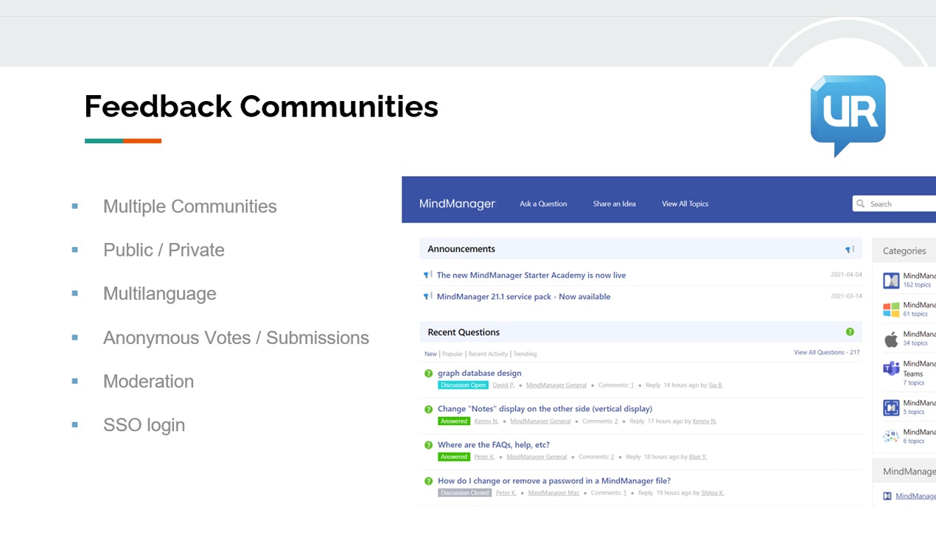Screen dimensions: 936x560
Task: Open change or remove a password question
Action: [554, 480]
